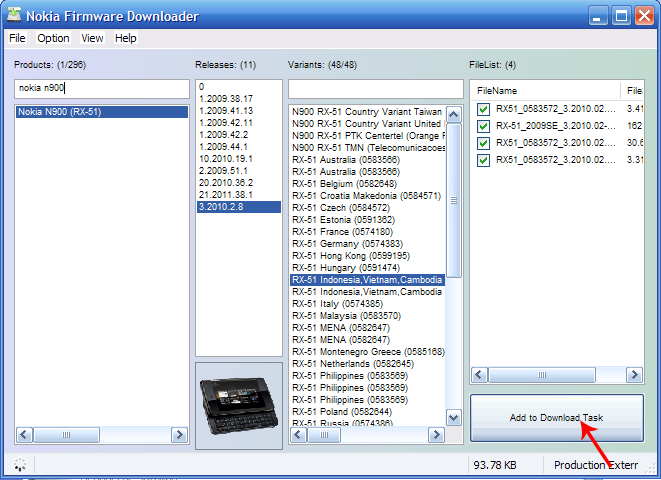661x480 pixels.
Task: Click FileList scroll left arrow
Action: 479,375
